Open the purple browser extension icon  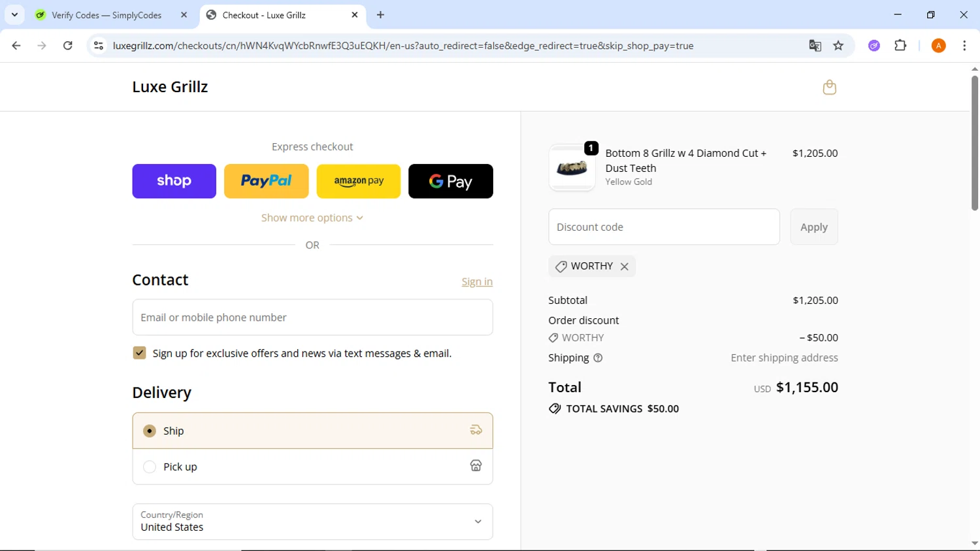pyautogui.click(x=874, y=46)
